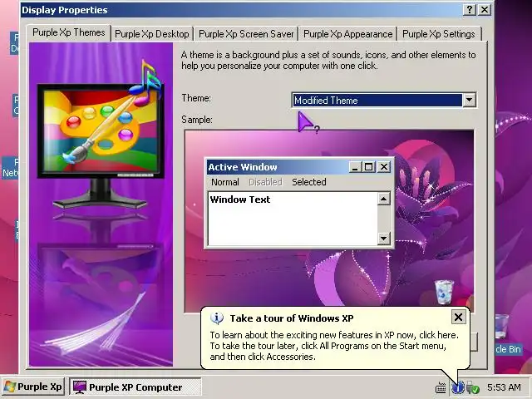Click the sample window scroll up arrow
This screenshot has width=532, height=399.
(384, 199)
